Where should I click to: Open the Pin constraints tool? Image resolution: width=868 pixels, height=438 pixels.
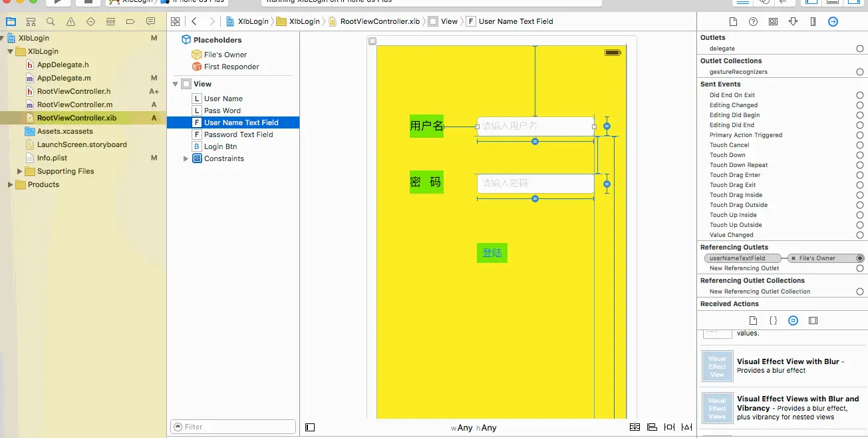coord(670,427)
